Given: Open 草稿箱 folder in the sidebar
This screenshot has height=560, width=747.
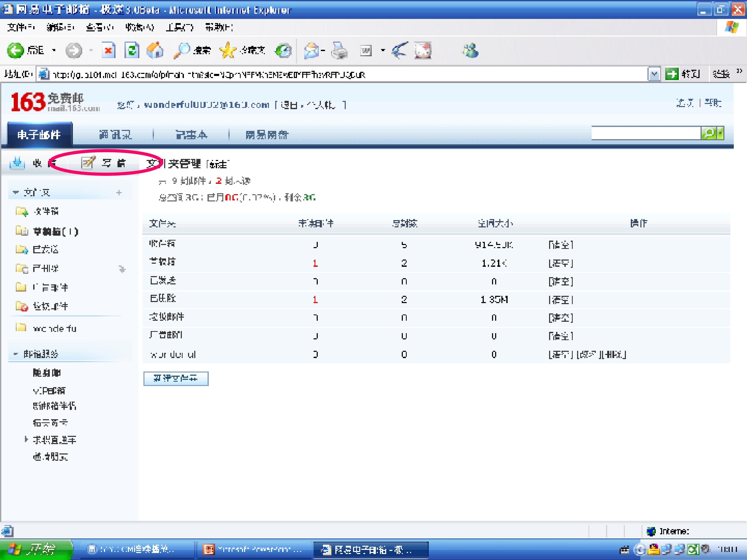Looking at the screenshot, I should 56,231.
